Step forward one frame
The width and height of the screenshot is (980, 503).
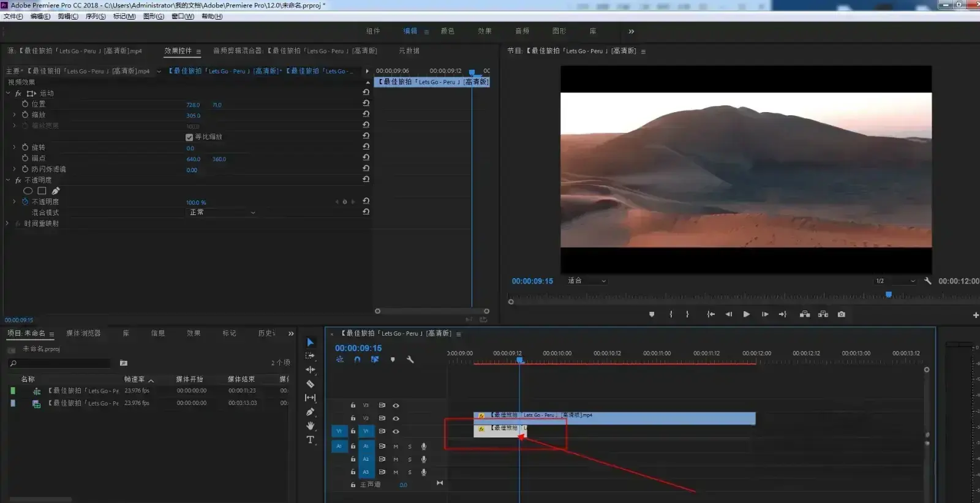click(x=765, y=314)
